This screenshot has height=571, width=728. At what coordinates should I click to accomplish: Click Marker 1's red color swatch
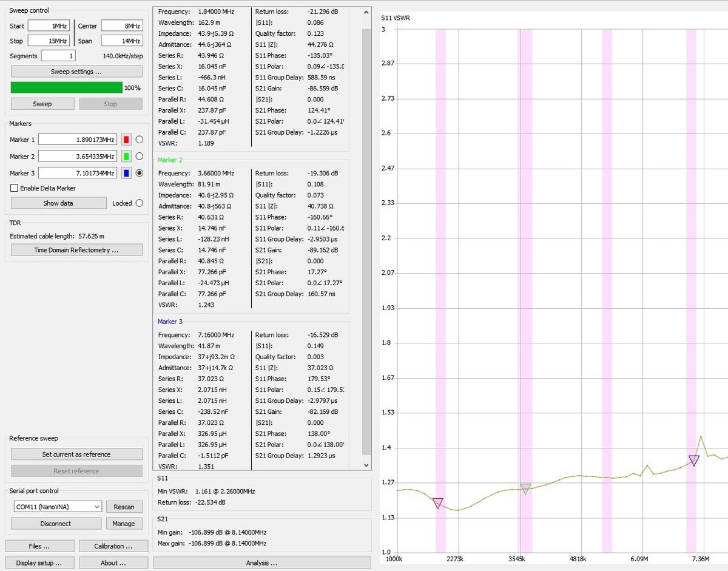pyautogui.click(x=126, y=140)
